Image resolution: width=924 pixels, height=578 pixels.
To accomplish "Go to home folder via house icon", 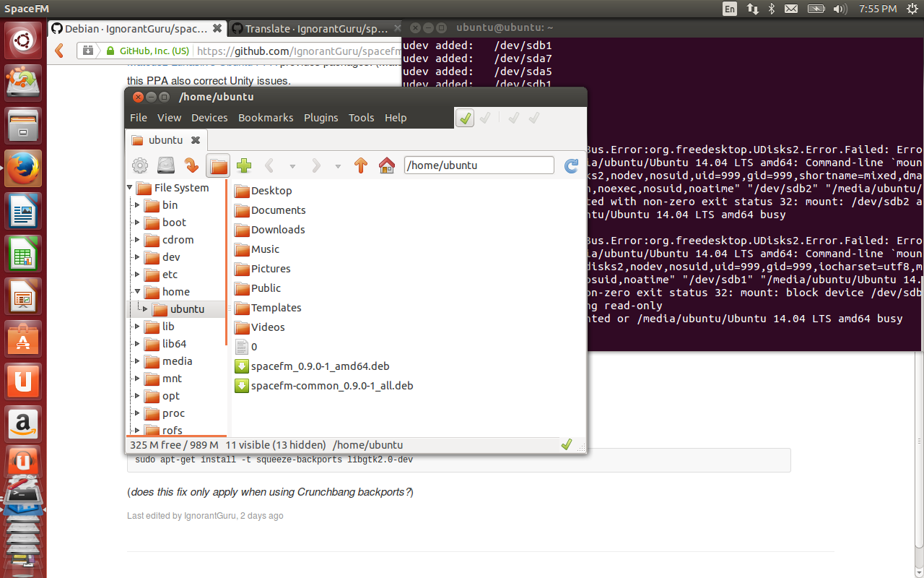I will pos(387,165).
